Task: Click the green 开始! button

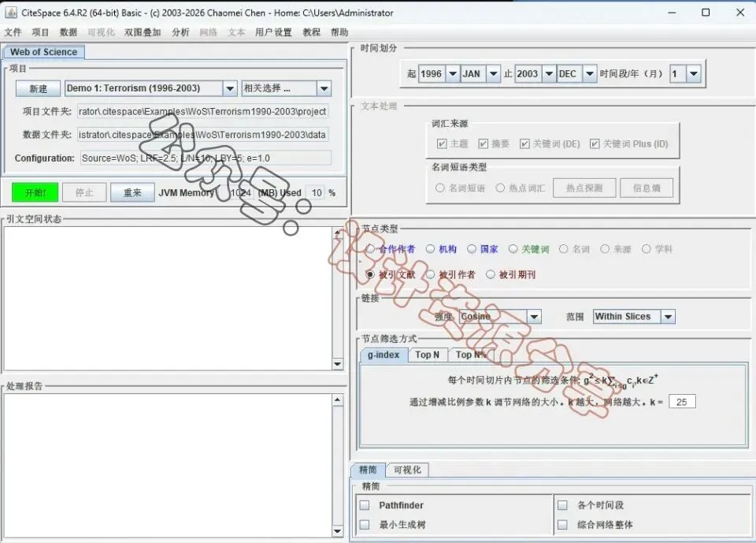Action: point(35,192)
